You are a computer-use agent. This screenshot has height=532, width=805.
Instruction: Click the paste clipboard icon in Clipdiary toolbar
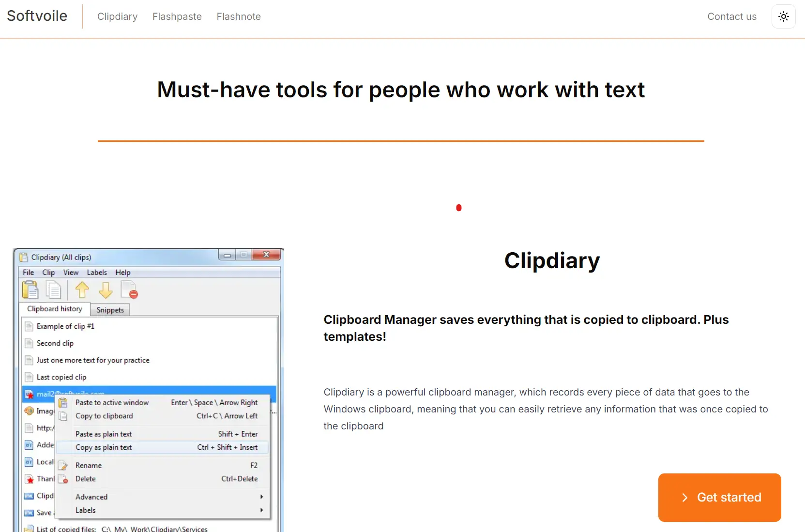tap(30, 290)
